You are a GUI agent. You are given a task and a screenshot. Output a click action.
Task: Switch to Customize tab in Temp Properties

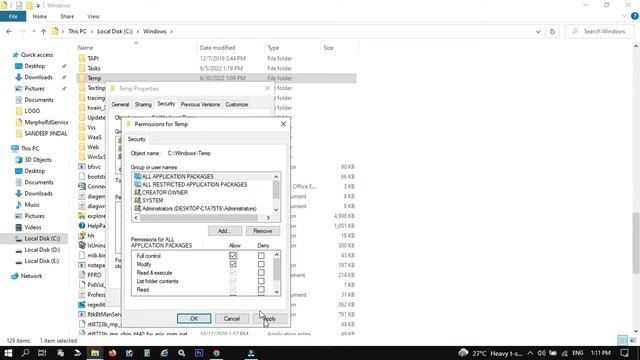coord(236,104)
